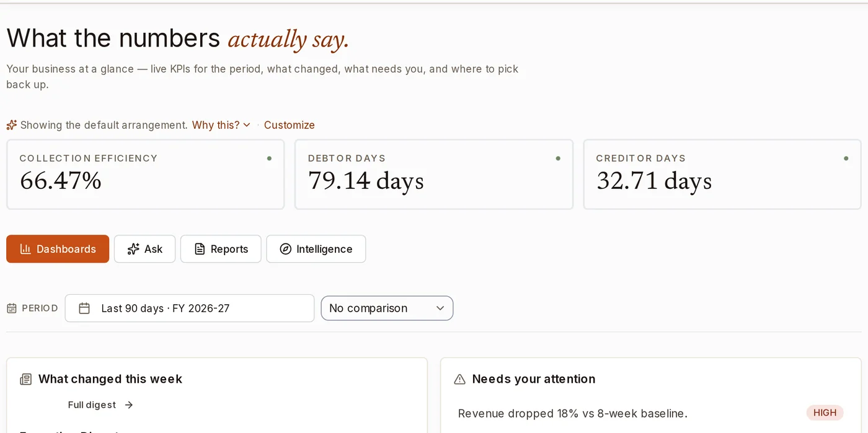Click the chevron next to 'Why this?'
The image size is (868, 433).
tap(247, 125)
